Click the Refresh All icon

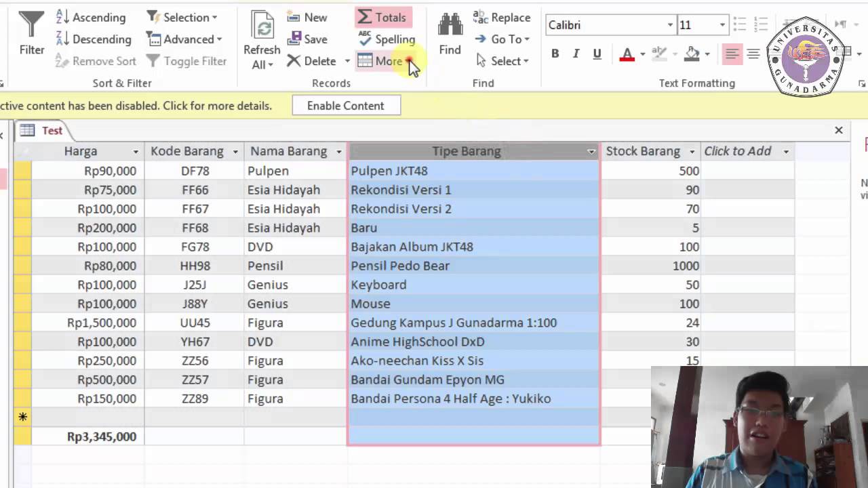pos(262,25)
